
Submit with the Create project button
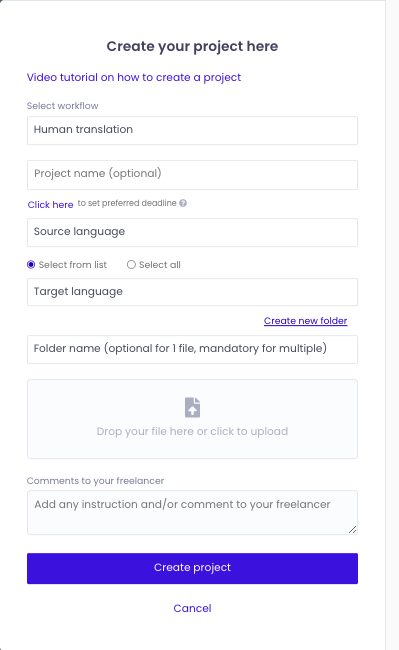[x=192, y=568]
